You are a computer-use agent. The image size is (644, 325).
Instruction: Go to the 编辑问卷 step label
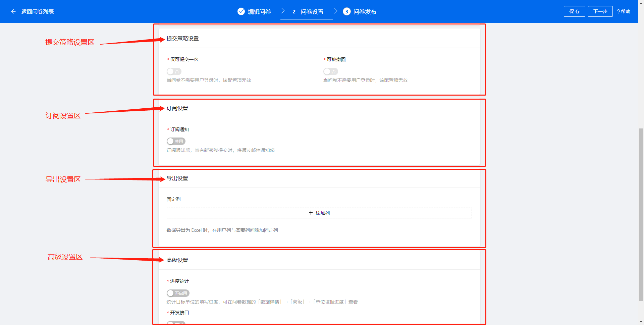(259, 12)
